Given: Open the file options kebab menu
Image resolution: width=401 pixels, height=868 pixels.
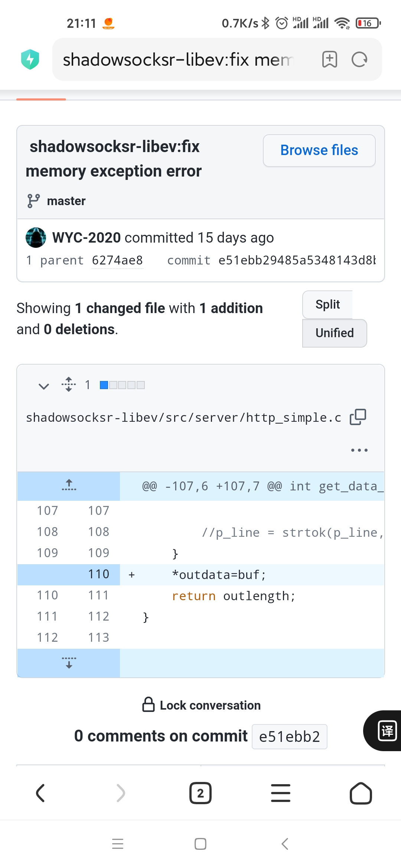Looking at the screenshot, I should click(359, 450).
